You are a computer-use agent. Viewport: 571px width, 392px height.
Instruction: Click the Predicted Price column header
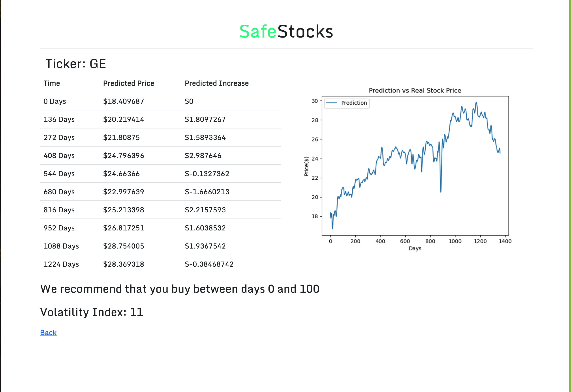coord(128,83)
